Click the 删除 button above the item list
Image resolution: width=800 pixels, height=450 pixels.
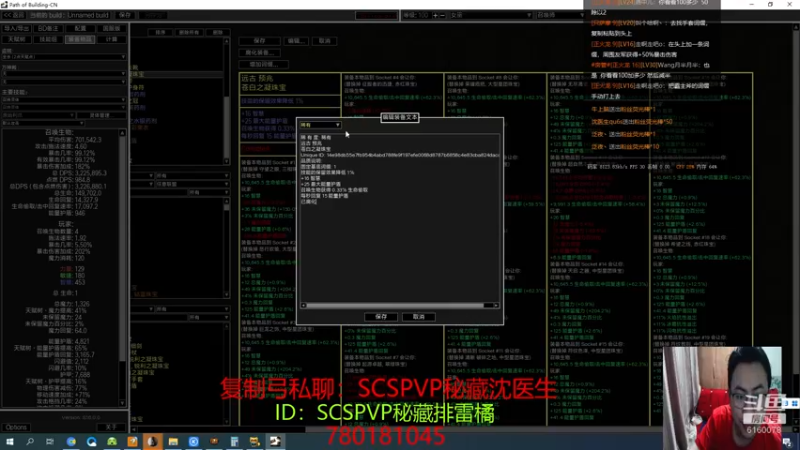pos(218,32)
